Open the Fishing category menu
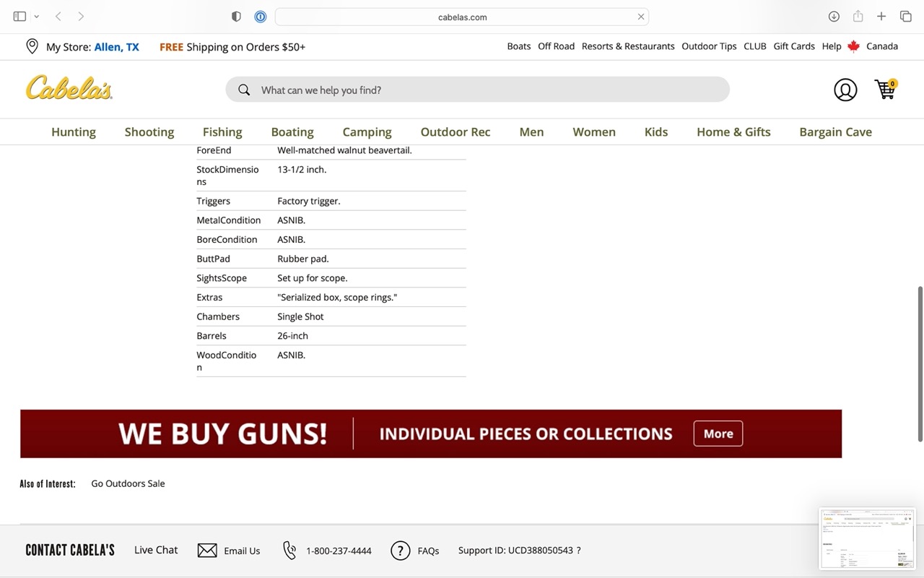Screen dimensions: 924x578 222,131
